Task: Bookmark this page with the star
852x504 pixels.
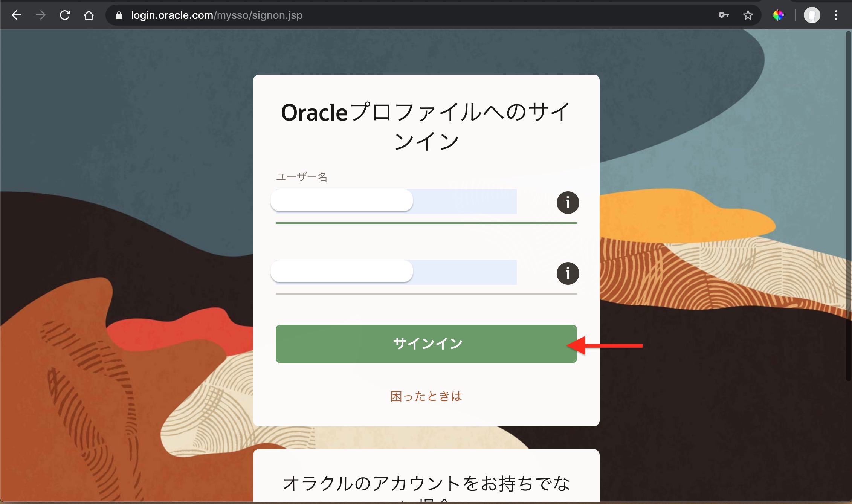Action: 748,15
